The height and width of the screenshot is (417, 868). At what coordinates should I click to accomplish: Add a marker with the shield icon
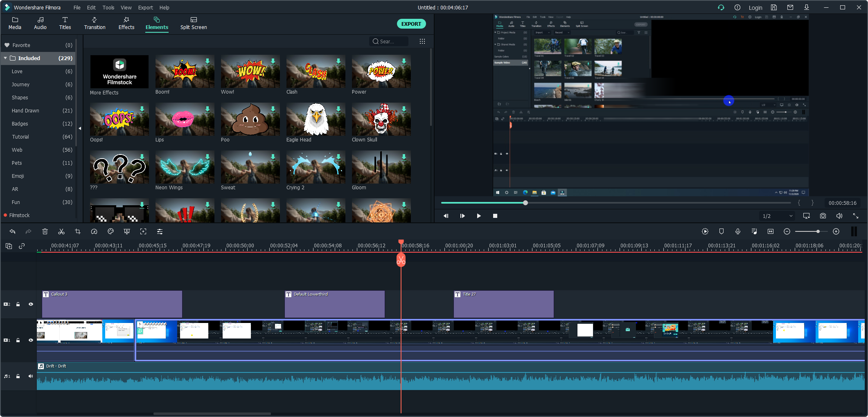click(721, 232)
